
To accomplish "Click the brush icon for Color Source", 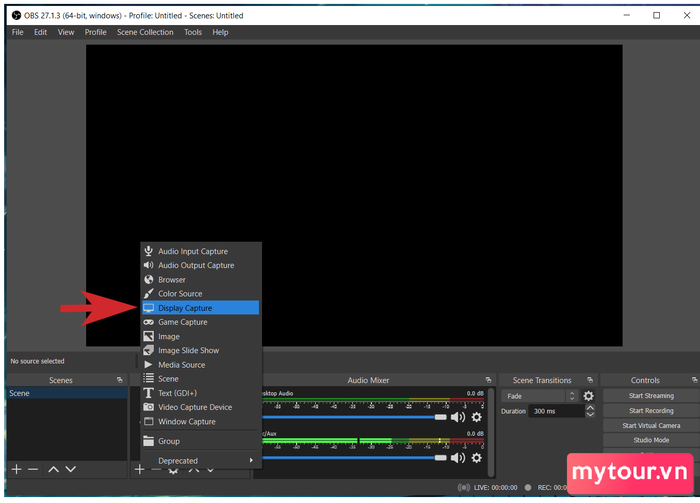I will point(149,293).
